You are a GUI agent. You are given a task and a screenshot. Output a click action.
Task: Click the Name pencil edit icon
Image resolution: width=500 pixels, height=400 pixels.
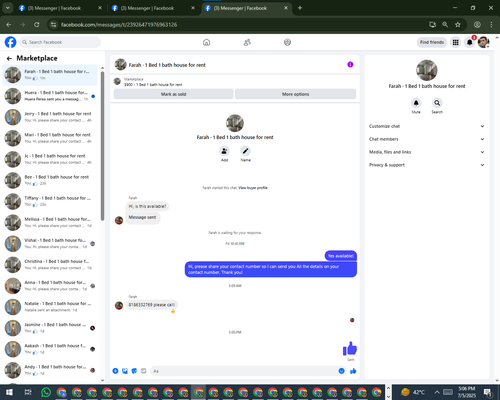point(245,151)
